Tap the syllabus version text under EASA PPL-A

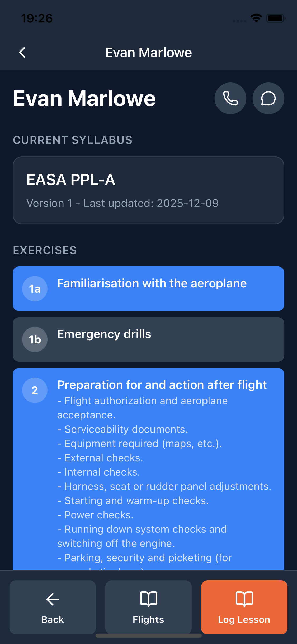pos(122,203)
